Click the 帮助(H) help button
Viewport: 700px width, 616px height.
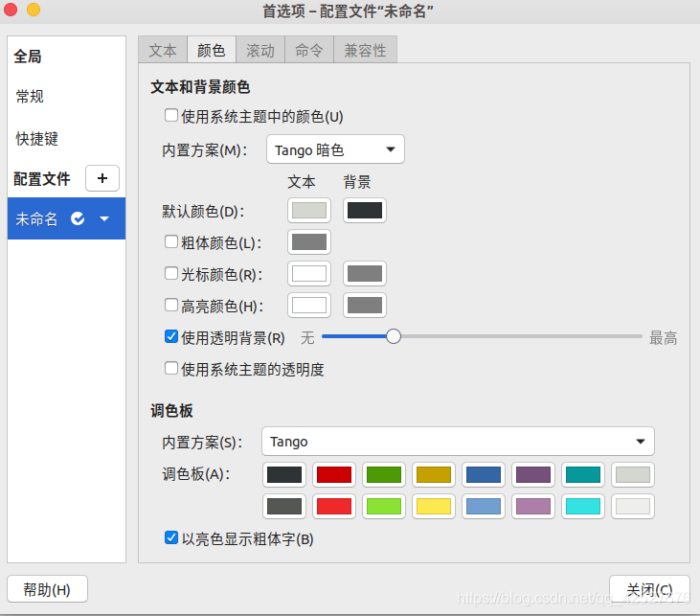point(47,589)
